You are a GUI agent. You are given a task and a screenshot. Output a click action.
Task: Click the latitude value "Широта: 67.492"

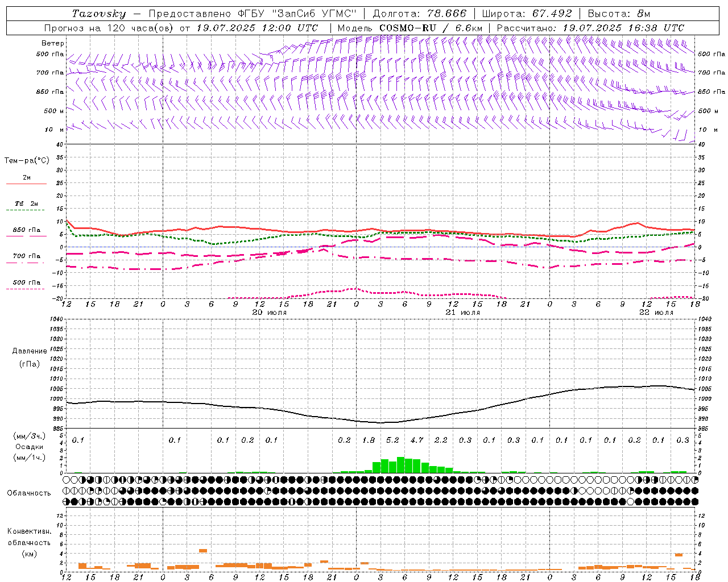click(x=527, y=14)
